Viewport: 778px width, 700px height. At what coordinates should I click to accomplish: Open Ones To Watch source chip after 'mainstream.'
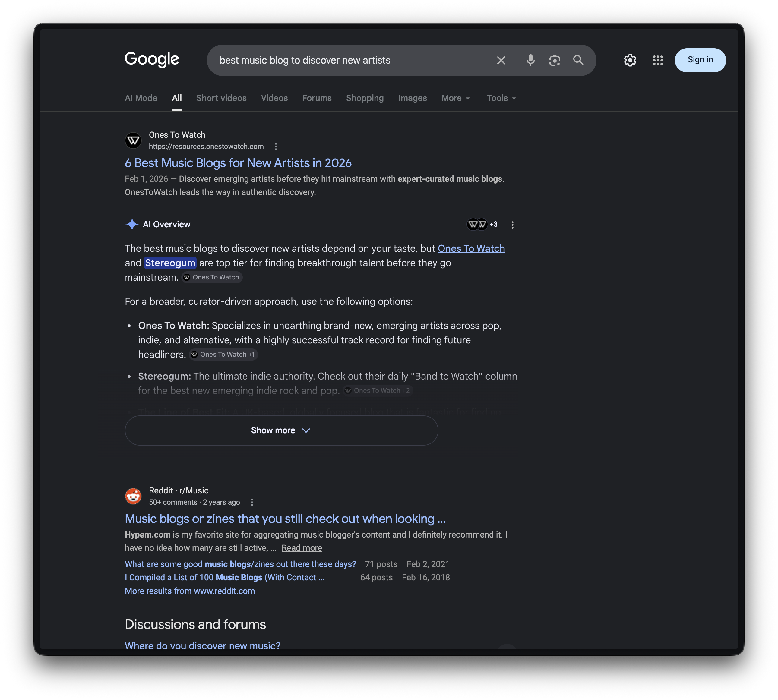click(212, 277)
